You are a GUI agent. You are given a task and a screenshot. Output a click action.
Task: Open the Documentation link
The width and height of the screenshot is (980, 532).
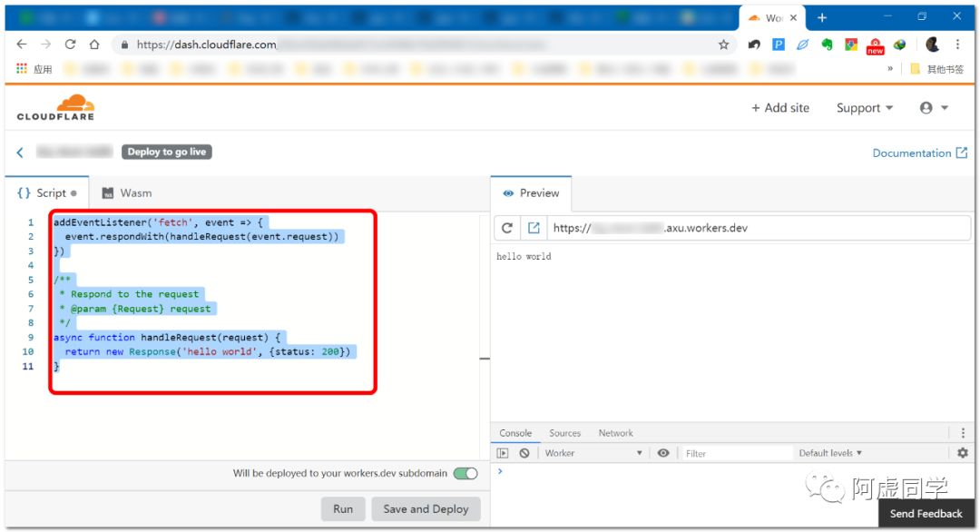click(x=919, y=153)
